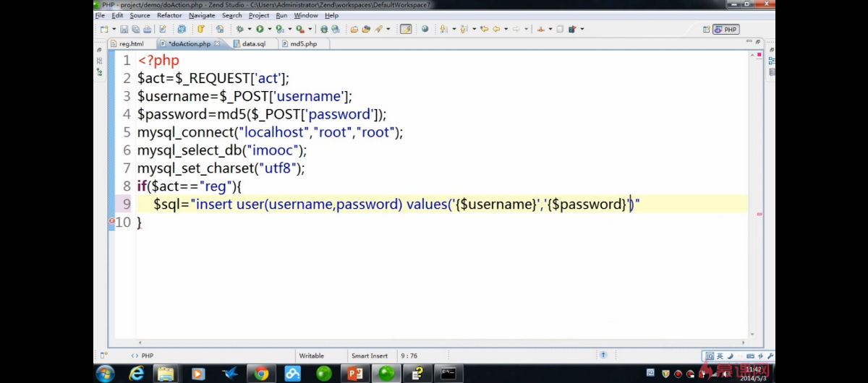Click the Save All toolbar icon
Viewport: 868px width, 383px height.
136,29
